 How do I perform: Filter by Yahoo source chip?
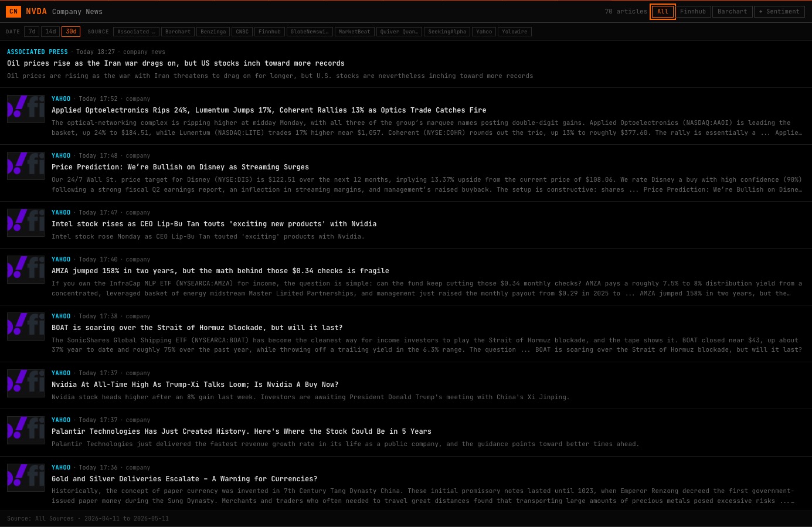click(484, 32)
